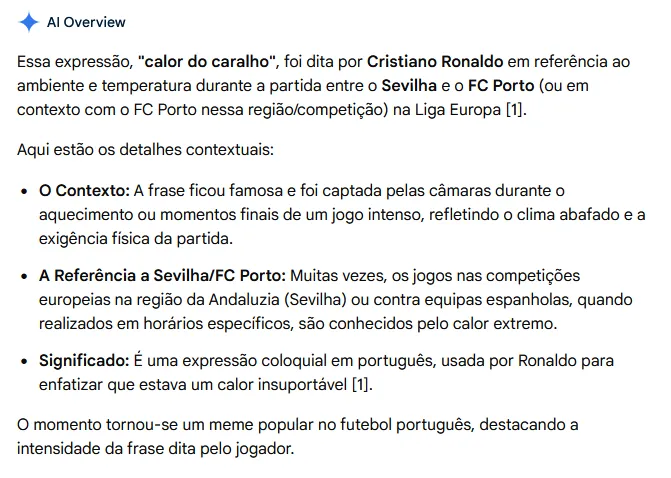Click the closing paragraph about the popular meme

(x=298, y=436)
